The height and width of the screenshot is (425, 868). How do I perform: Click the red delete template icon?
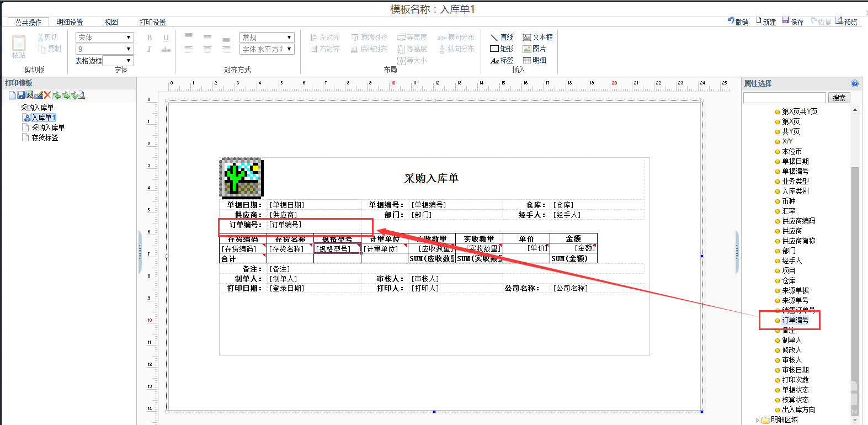pyautogui.click(x=47, y=95)
